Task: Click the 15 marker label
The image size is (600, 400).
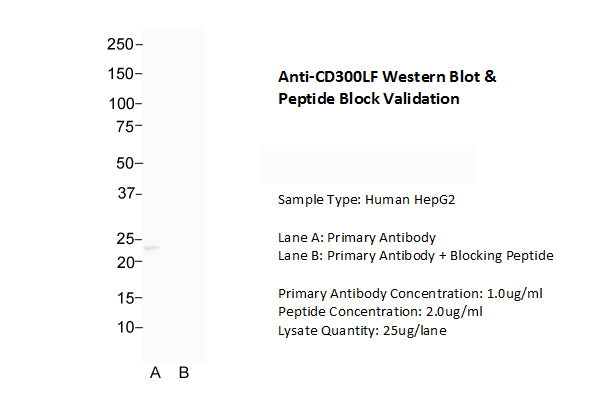Action: [124, 298]
